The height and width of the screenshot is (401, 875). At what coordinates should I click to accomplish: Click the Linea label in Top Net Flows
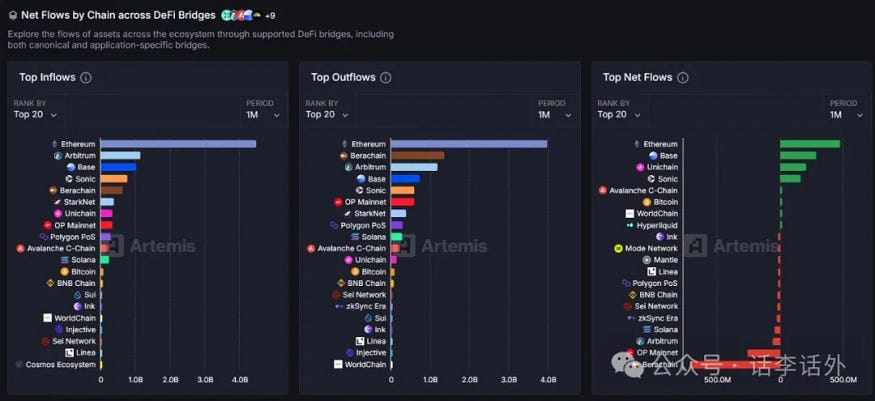click(x=668, y=272)
